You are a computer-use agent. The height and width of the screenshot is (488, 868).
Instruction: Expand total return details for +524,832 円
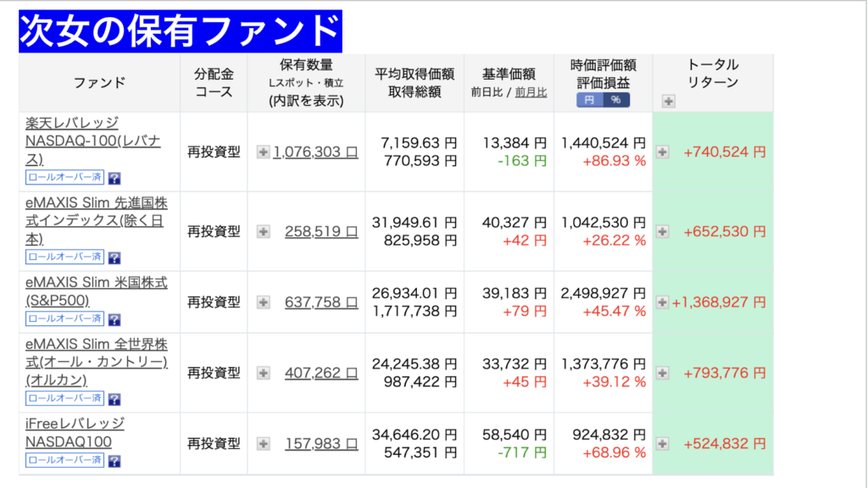[x=663, y=443]
